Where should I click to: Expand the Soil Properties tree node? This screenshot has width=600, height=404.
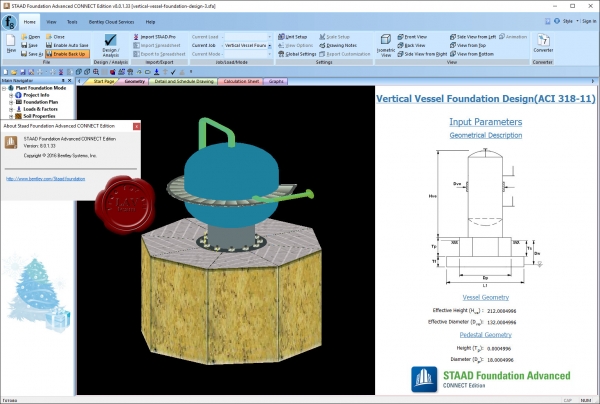click(x=11, y=116)
